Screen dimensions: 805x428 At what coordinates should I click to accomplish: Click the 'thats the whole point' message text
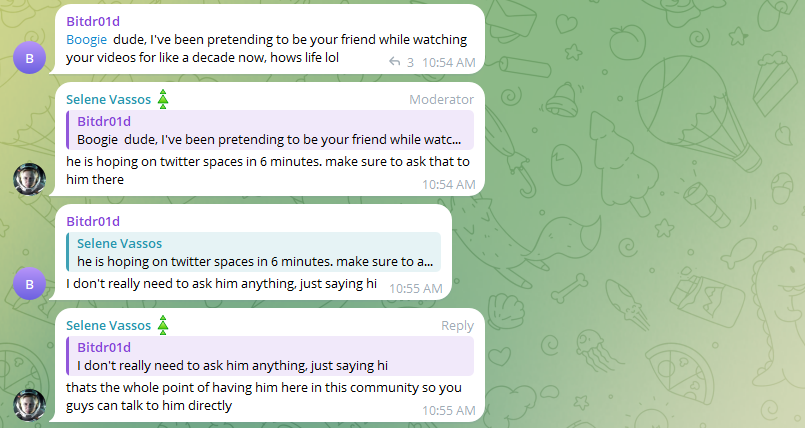[263, 396]
